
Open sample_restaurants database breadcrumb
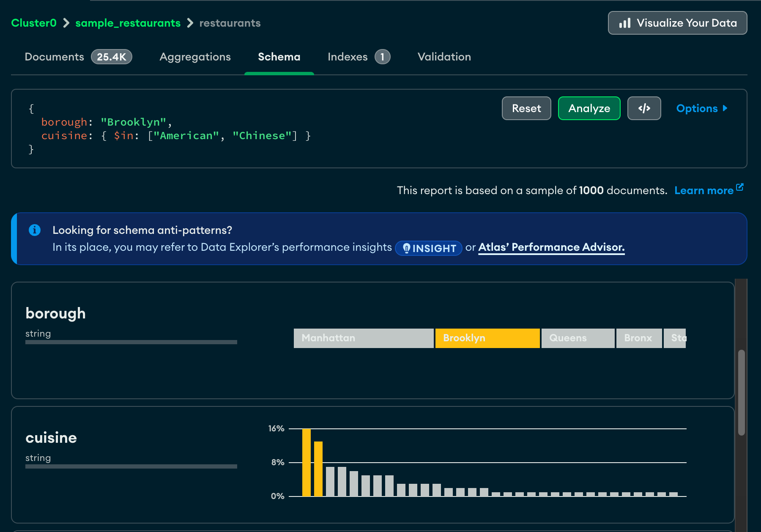click(x=128, y=23)
